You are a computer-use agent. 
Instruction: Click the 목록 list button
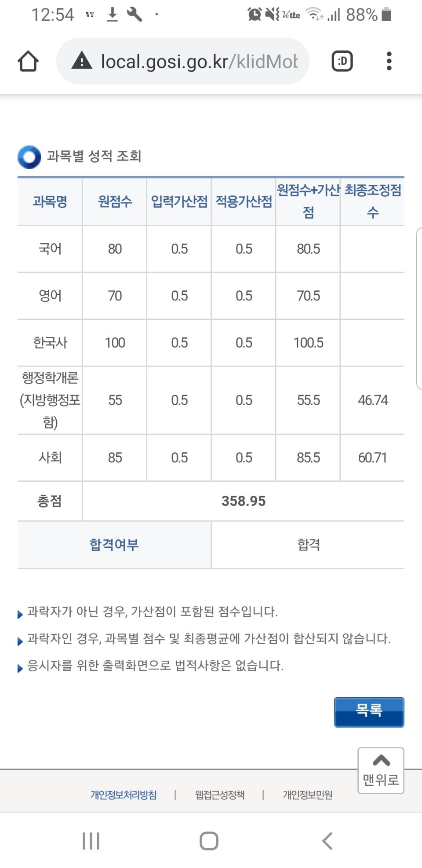pos(369,711)
